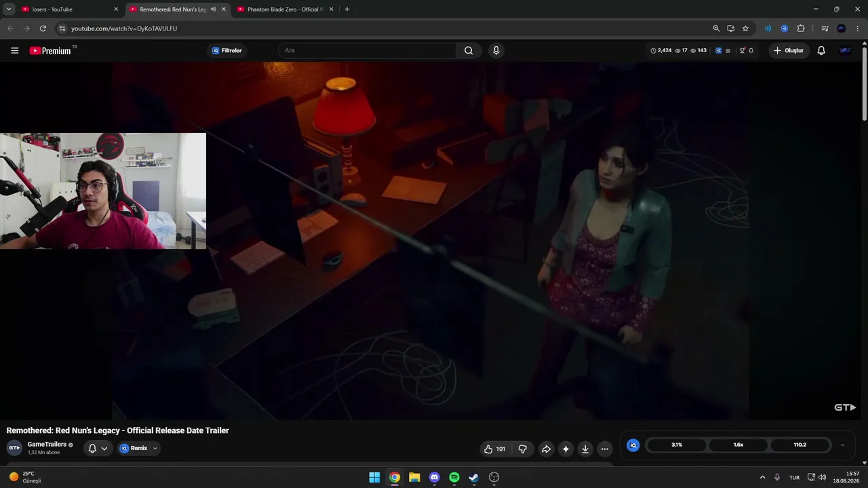Click the Remix button
This screenshot has width=868, height=488.
click(134, 448)
